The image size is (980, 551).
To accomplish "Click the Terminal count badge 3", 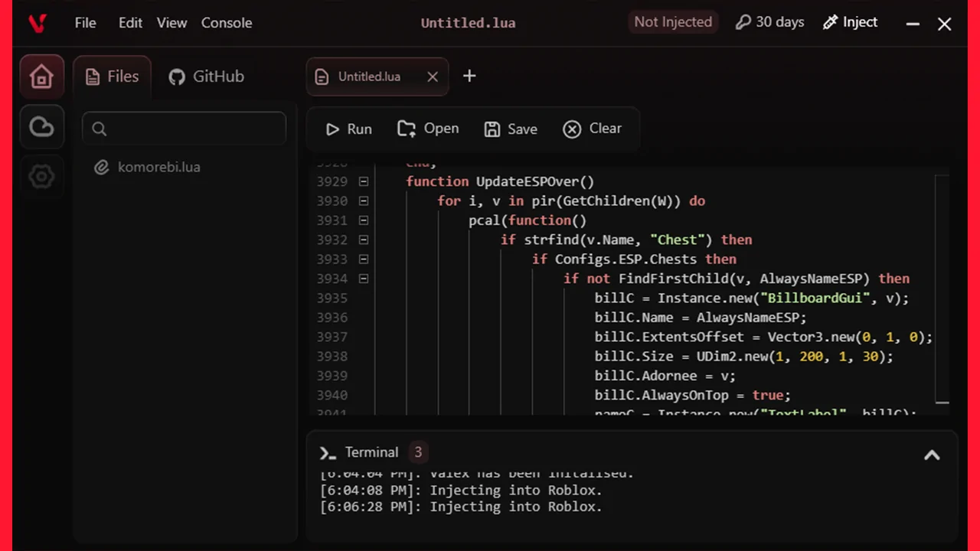I will point(418,452).
